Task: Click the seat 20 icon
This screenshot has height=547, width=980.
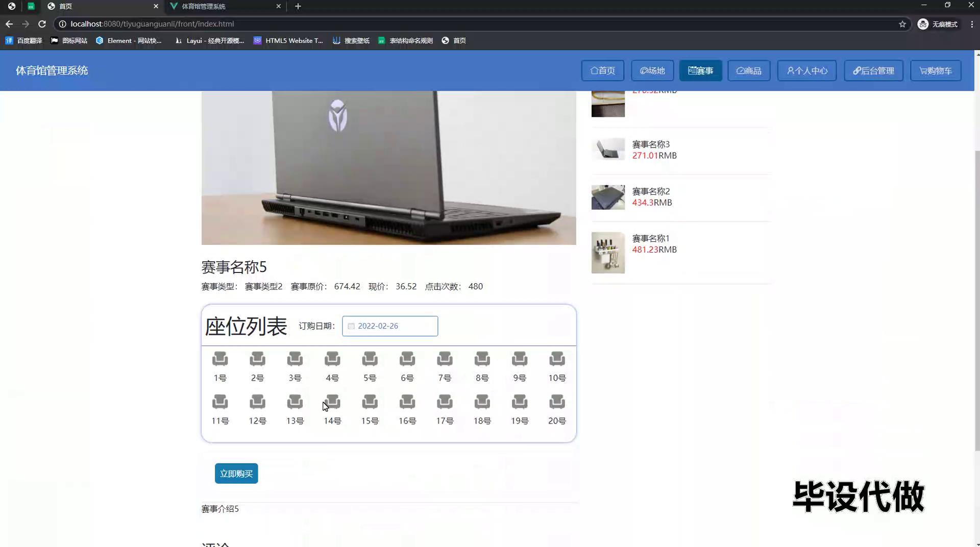Action: [x=557, y=402]
